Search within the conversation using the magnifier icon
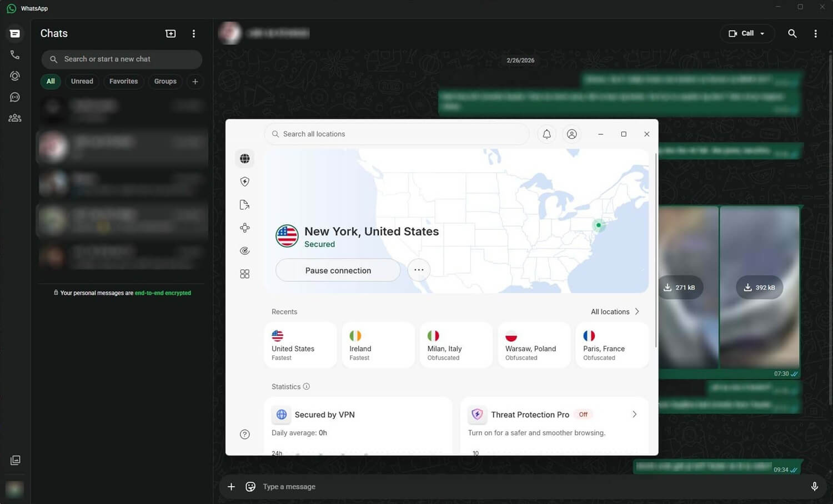The image size is (833, 504). click(x=792, y=33)
